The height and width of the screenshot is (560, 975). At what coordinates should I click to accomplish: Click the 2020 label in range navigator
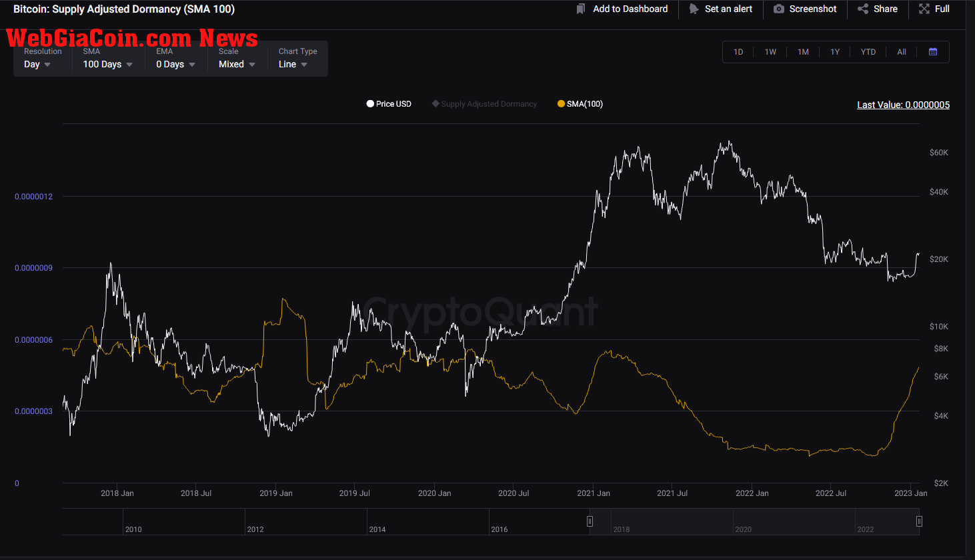(x=744, y=529)
